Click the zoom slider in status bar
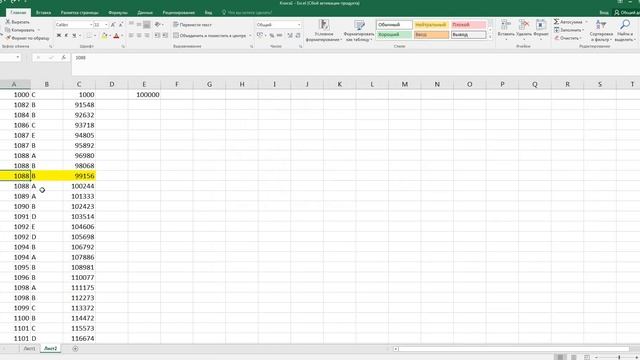The width and height of the screenshot is (640, 360). [x=619, y=357]
